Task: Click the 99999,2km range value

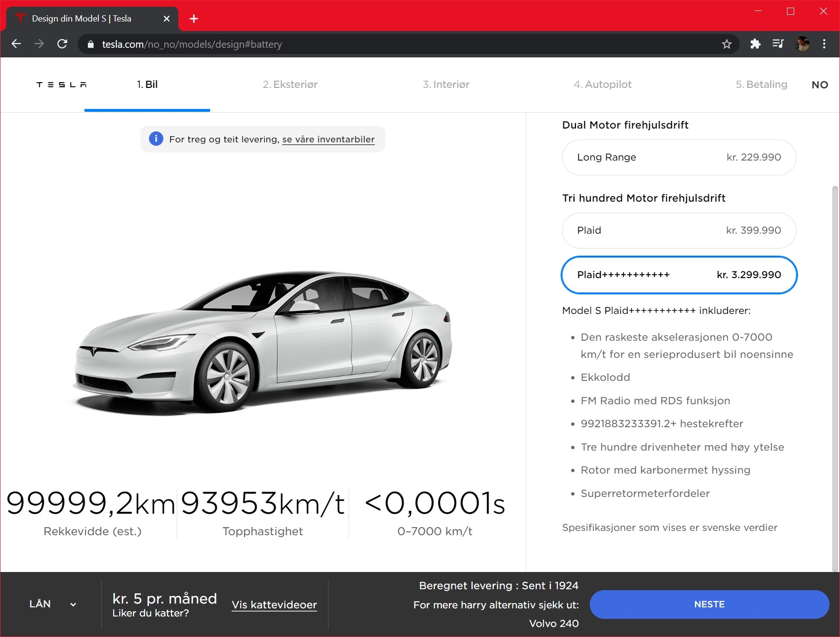Action: [x=91, y=503]
